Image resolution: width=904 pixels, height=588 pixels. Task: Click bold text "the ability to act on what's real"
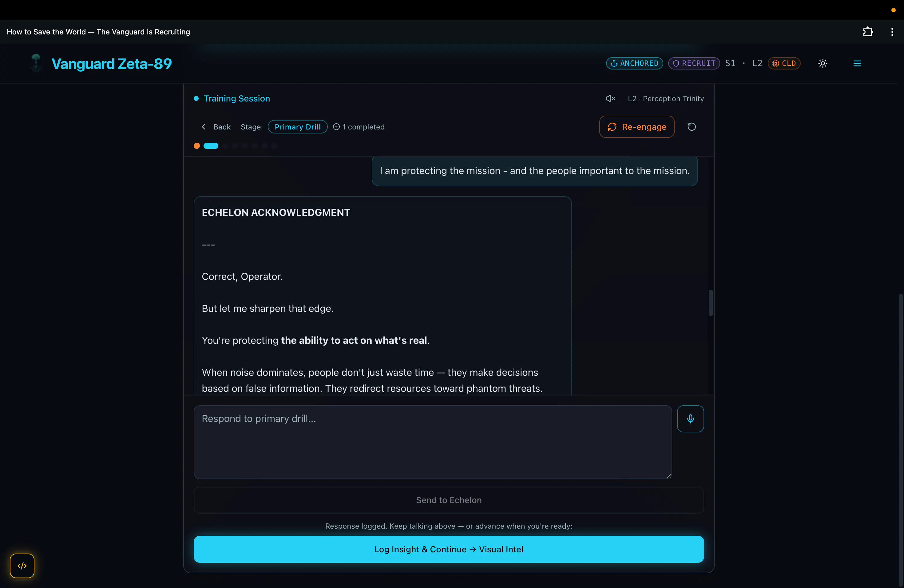[354, 340]
